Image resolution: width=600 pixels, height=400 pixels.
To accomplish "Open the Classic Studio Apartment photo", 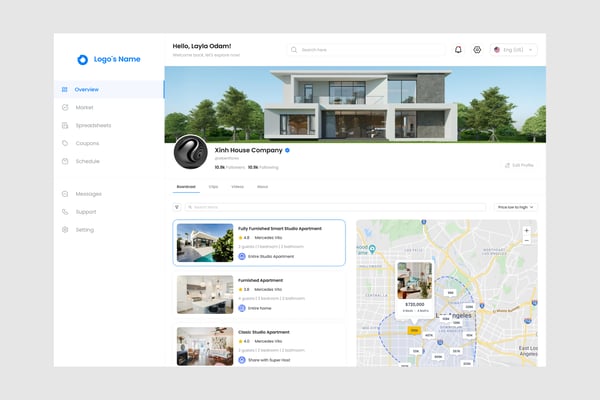I will click(205, 346).
